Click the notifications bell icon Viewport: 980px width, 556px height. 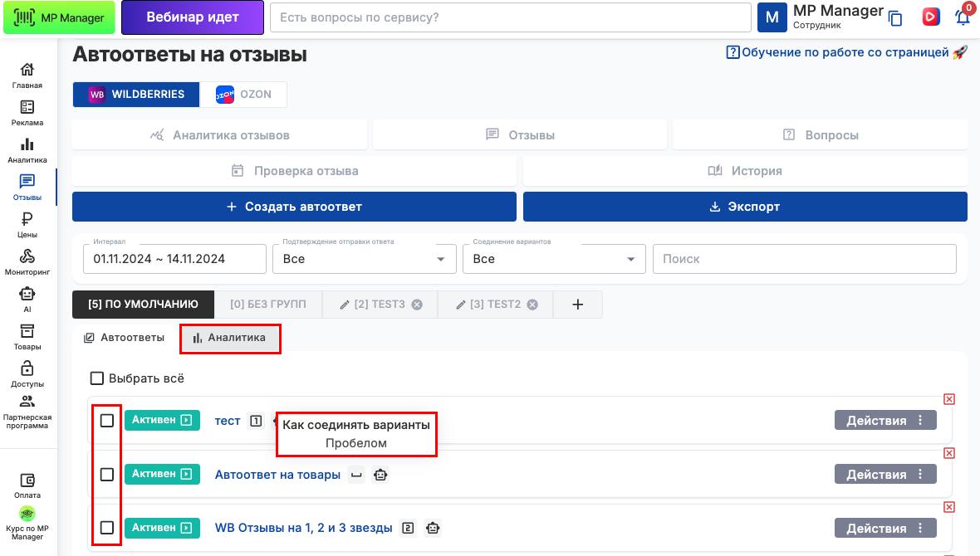pyautogui.click(x=963, y=17)
